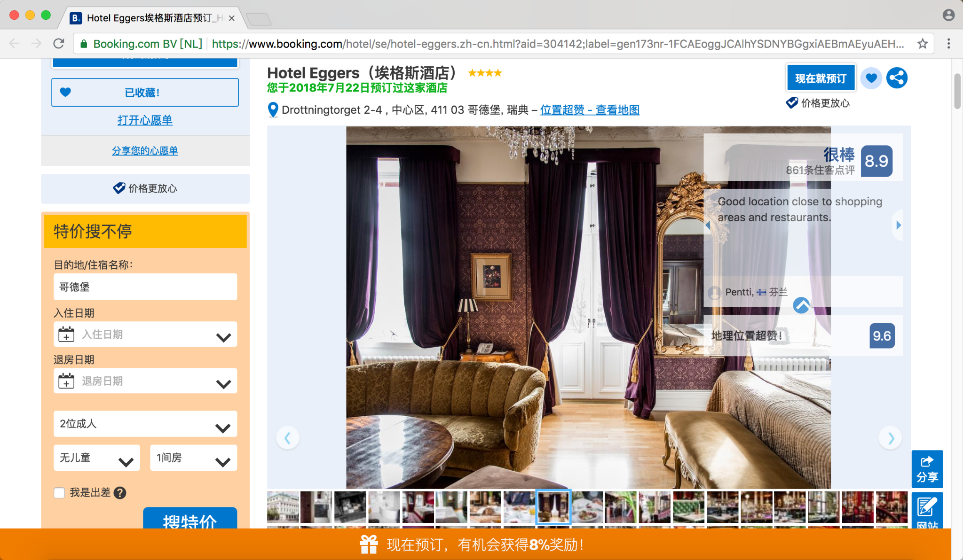This screenshot has width=963, height=560.
Task: Click the heart icon in 已收藏 button
Action: click(65, 92)
